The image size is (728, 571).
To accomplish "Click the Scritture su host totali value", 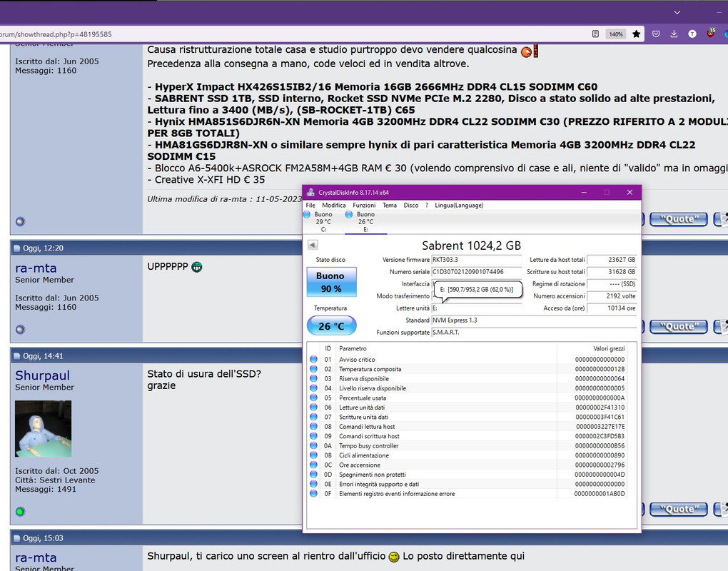I will [x=612, y=272].
